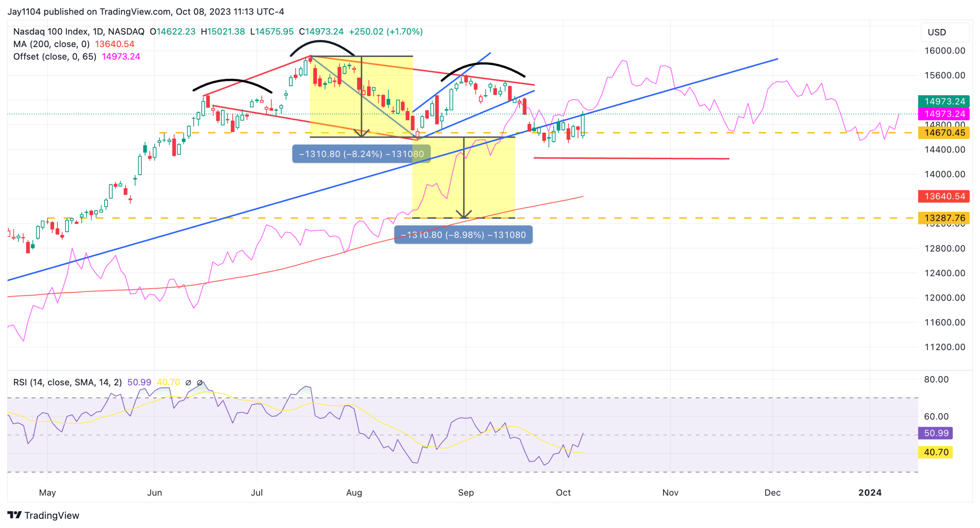Image resolution: width=980 pixels, height=528 pixels.
Task: Click the second ∅ symbol in RSI legend
Action: (x=199, y=382)
